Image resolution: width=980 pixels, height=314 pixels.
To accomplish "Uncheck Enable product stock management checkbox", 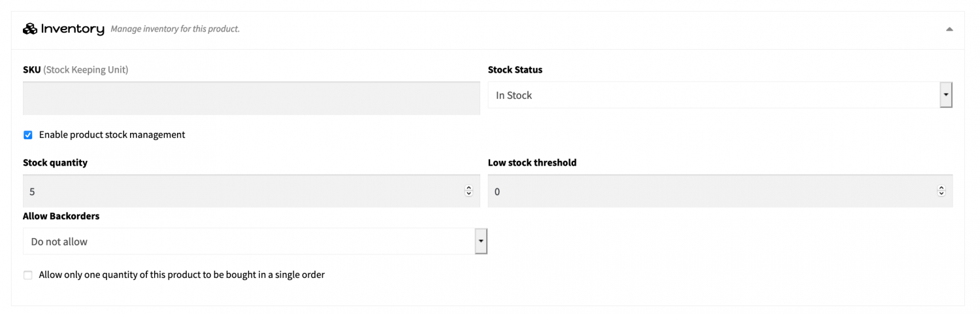I will tap(27, 135).
